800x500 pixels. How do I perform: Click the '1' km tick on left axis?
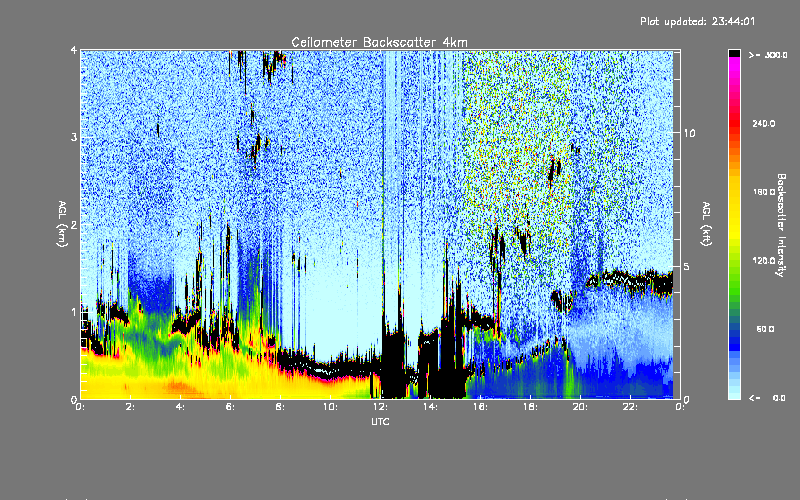74,312
